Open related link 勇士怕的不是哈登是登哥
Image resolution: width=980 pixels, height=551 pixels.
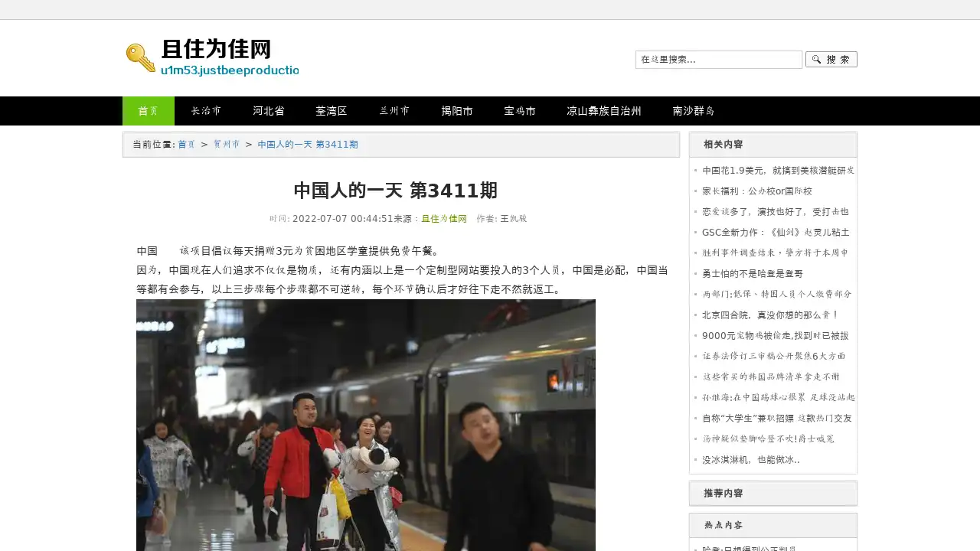(753, 273)
